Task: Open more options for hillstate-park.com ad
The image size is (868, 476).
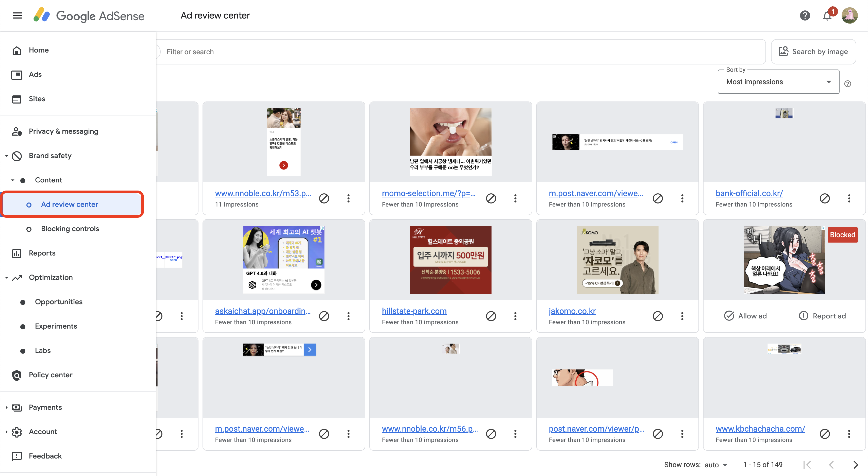Action: 515,316
